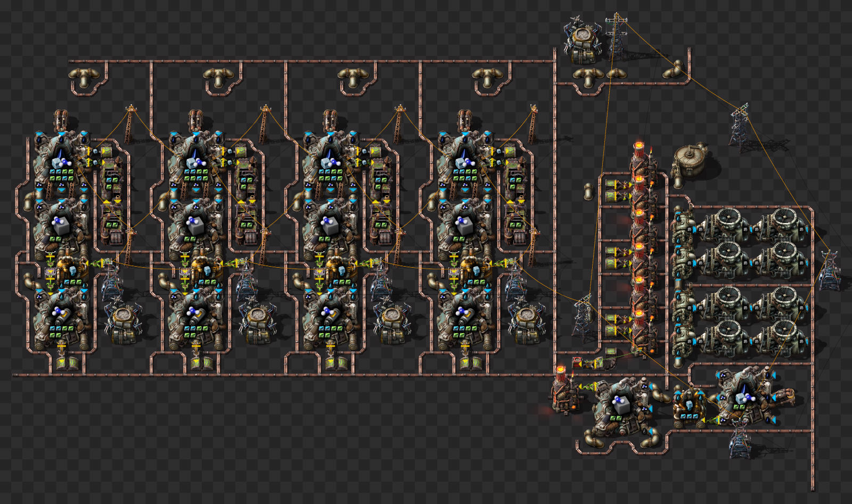This screenshot has height=504, width=852.
Task: Select the large cryogenic plant right of the lone heating tower
Action: click(x=620, y=407)
